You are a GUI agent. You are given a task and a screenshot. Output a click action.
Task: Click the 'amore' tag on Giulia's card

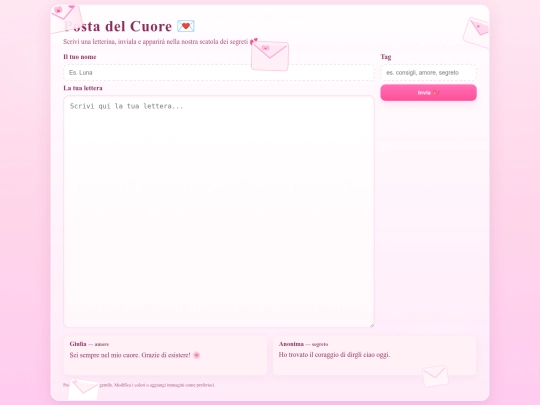(x=102, y=344)
